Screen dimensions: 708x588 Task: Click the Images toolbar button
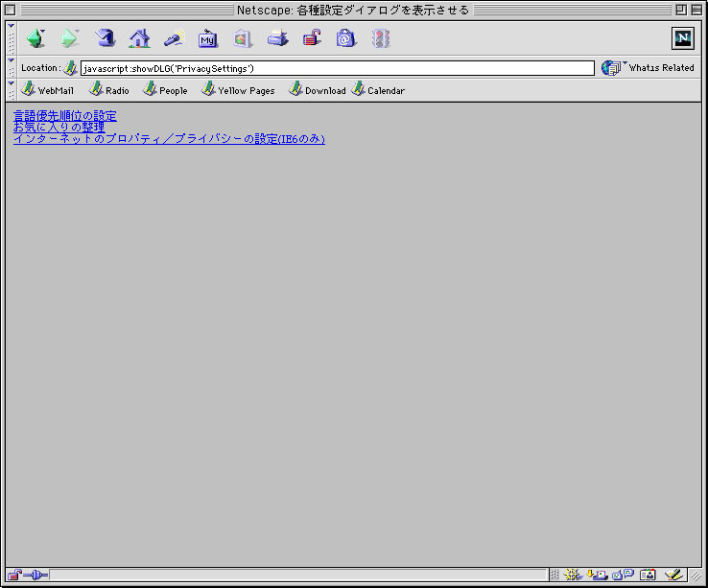[243, 38]
